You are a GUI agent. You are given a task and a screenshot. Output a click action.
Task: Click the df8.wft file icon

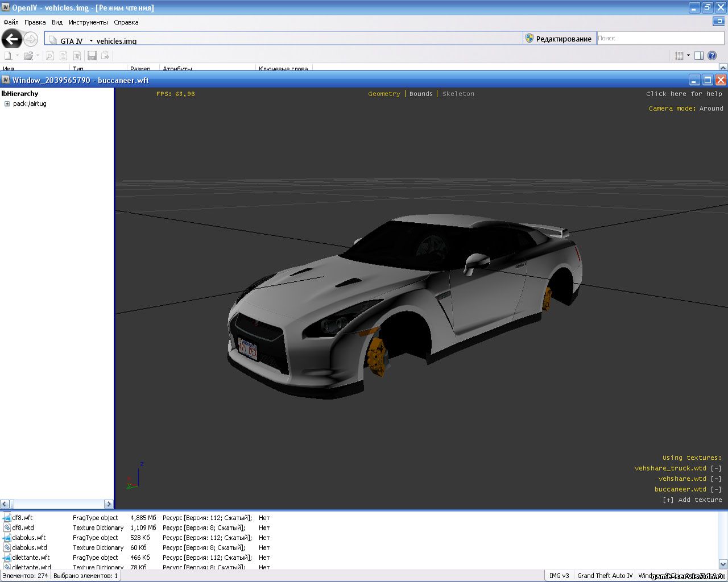click(7, 518)
